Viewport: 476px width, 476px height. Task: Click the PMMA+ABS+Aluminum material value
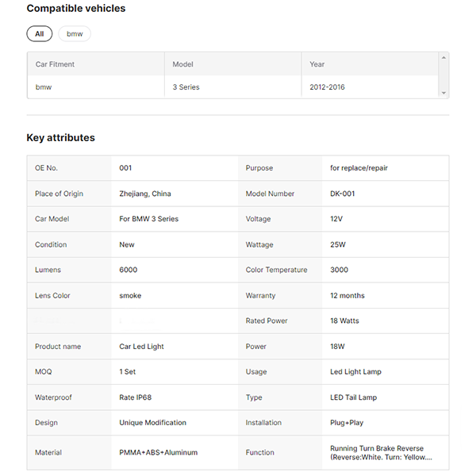click(x=158, y=452)
